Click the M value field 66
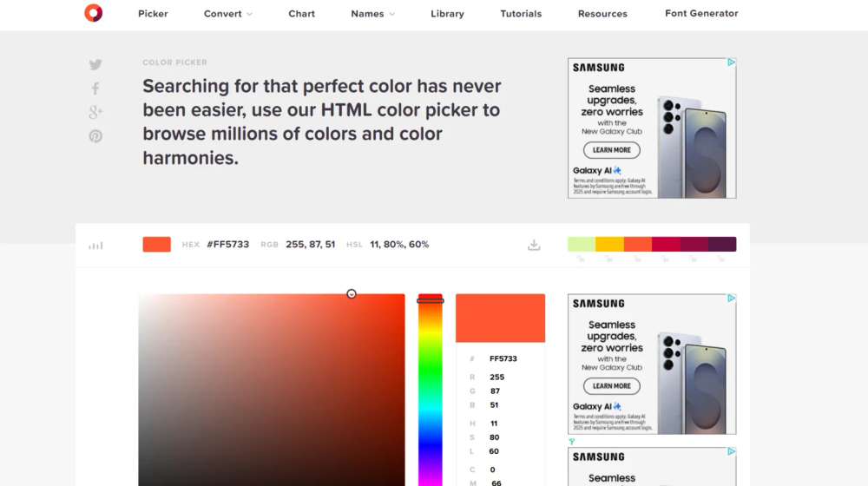This screenshot has height=486, width=868. point(496,483)
